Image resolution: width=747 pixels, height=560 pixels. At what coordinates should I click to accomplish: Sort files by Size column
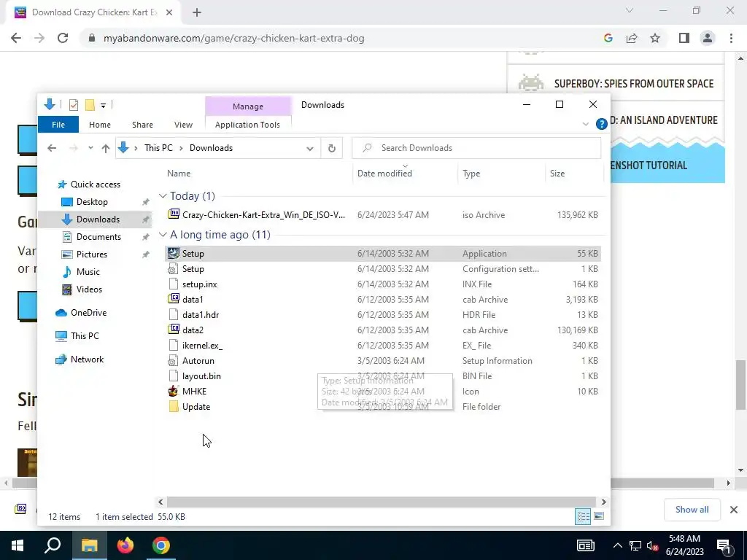(574, 174)
